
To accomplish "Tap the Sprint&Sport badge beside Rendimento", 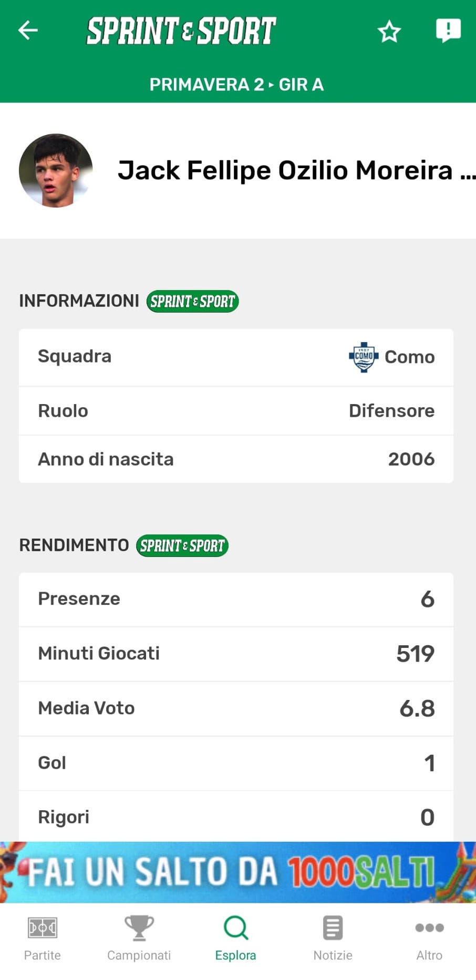I will point(182,546).
